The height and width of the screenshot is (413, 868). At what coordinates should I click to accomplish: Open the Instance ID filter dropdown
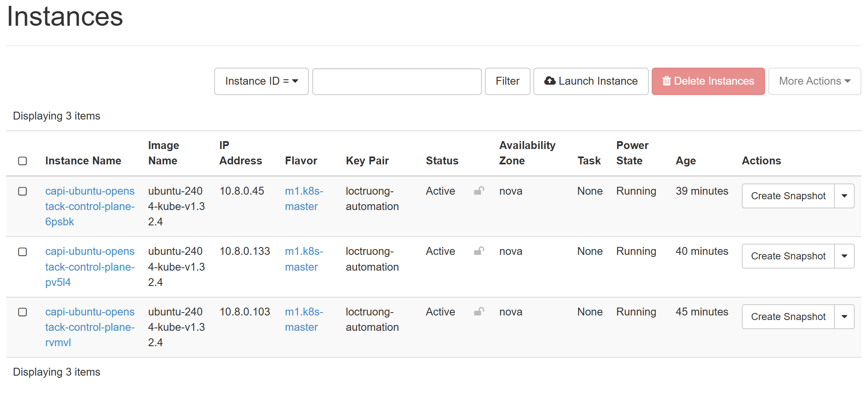click(x=261, y=81)
